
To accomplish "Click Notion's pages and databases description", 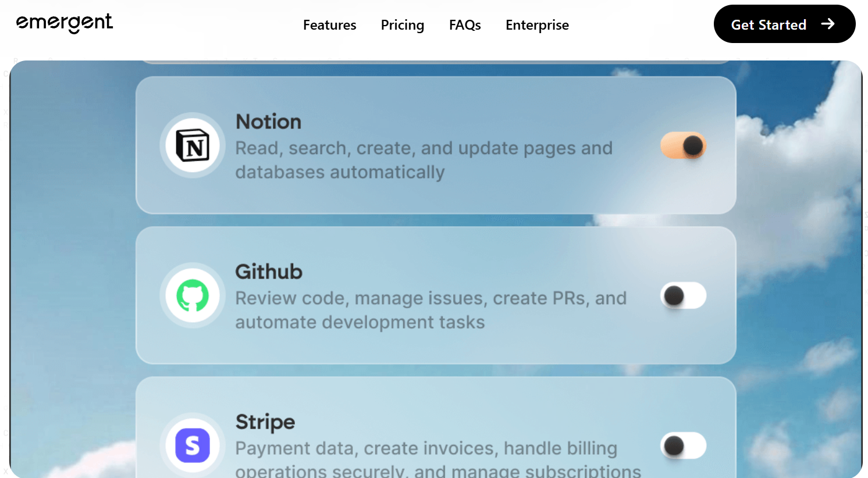I will 424,160.
